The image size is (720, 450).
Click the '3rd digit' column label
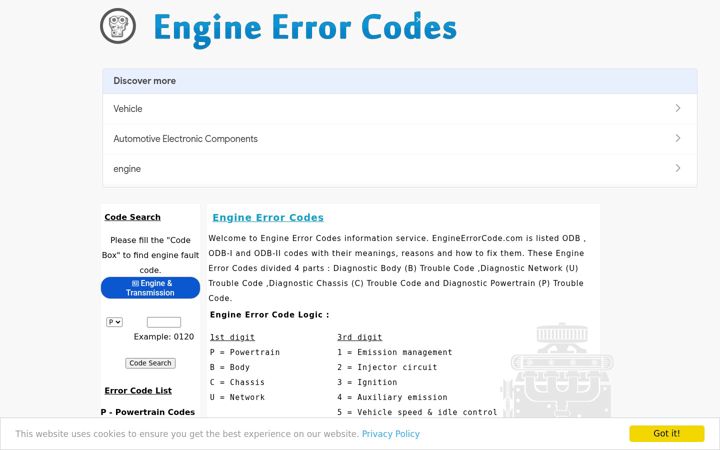click(x=360, y=337)
